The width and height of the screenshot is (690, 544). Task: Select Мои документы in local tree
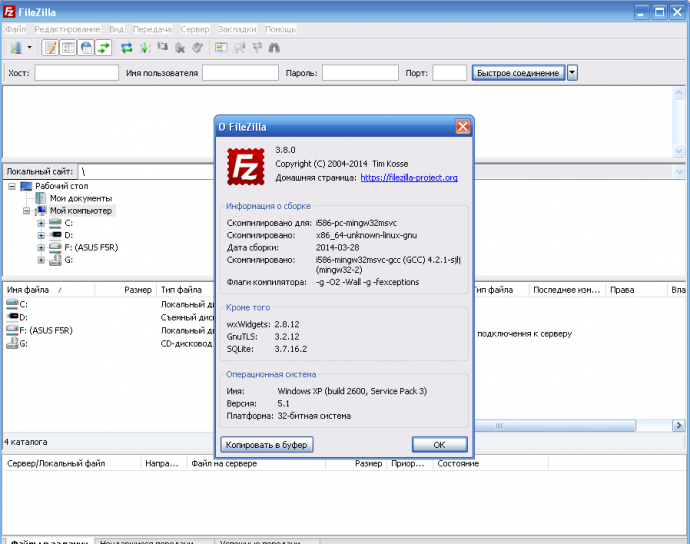click(81, 198)
